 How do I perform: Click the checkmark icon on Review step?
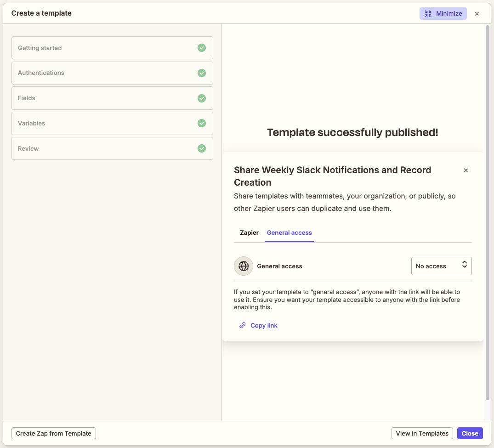[202, 148]
